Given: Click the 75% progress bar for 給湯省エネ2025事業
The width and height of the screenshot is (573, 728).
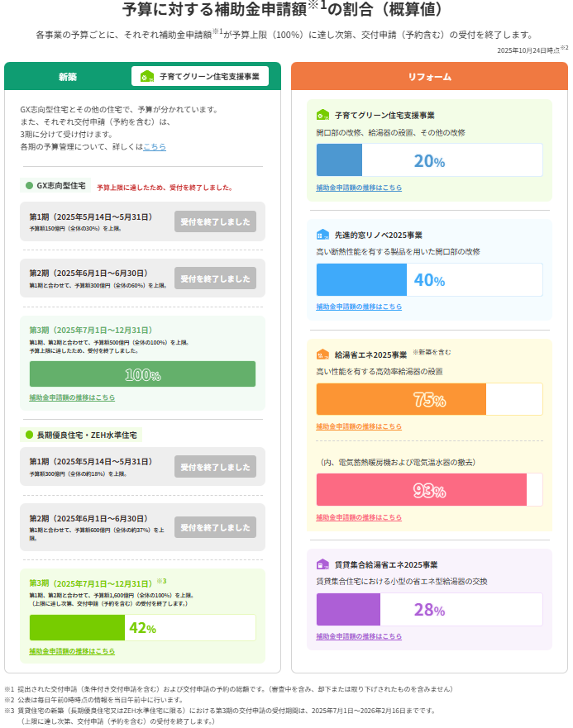Looking at the screenshot, I should pyautogui.click(x=429, y=399).
